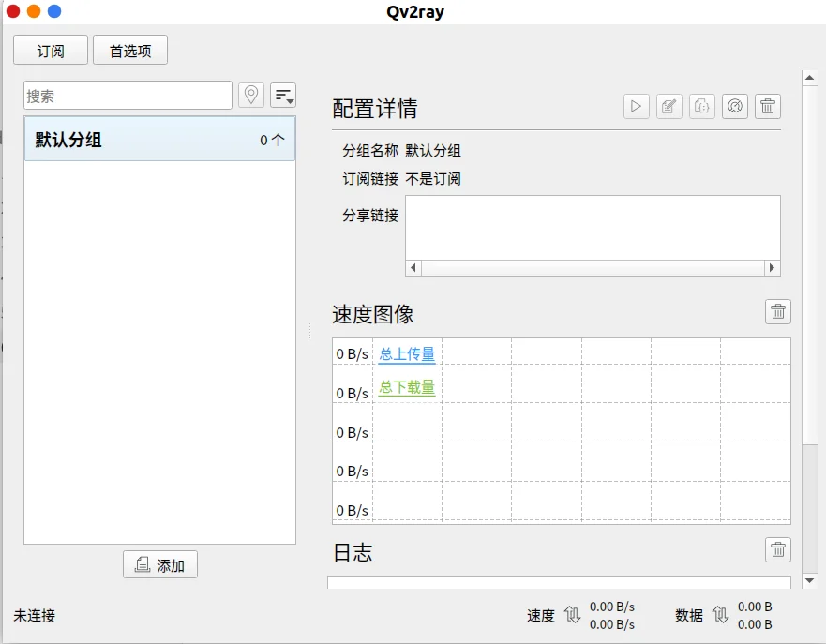Click the vertical scrollbar down arrow
The image size is (826, 644).
pos(810,581)
